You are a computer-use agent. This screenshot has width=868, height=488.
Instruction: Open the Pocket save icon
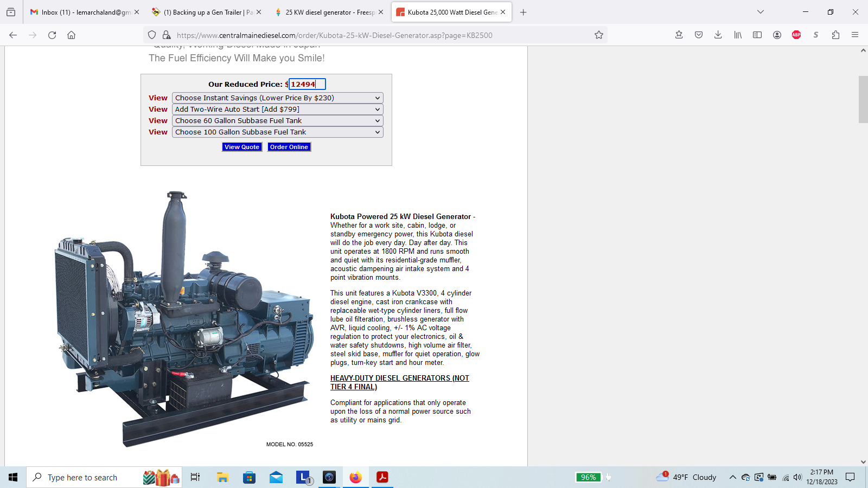(x=699, y=35)
